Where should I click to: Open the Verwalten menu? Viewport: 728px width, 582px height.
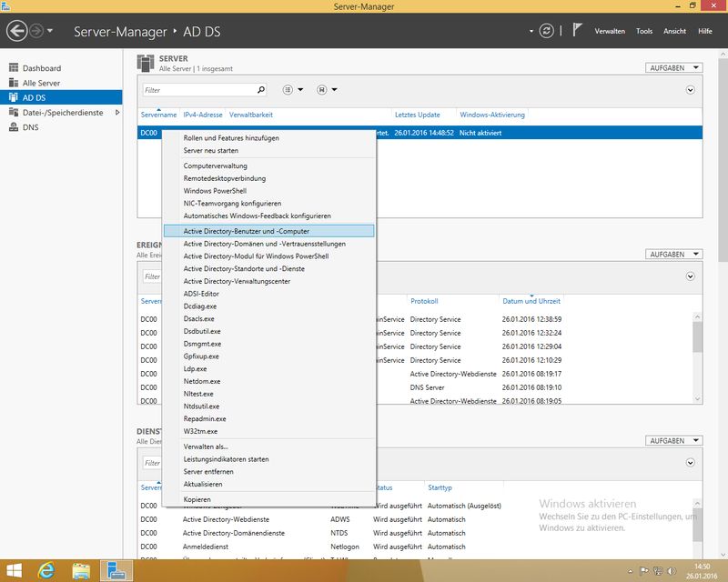point(609,31)
